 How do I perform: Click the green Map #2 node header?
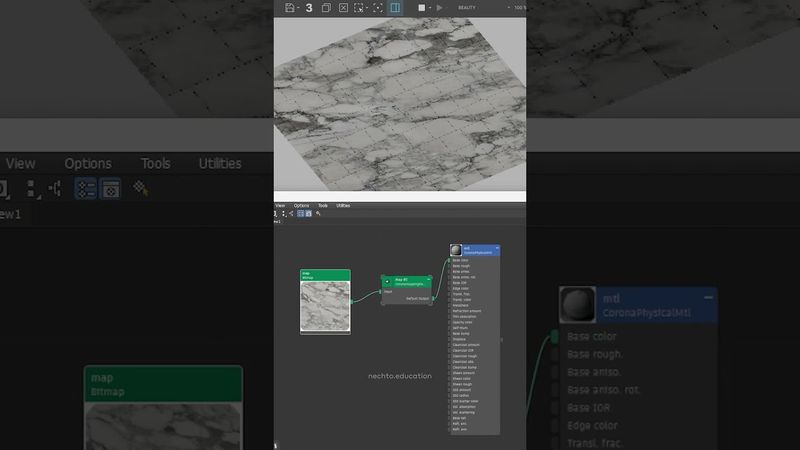406,281
